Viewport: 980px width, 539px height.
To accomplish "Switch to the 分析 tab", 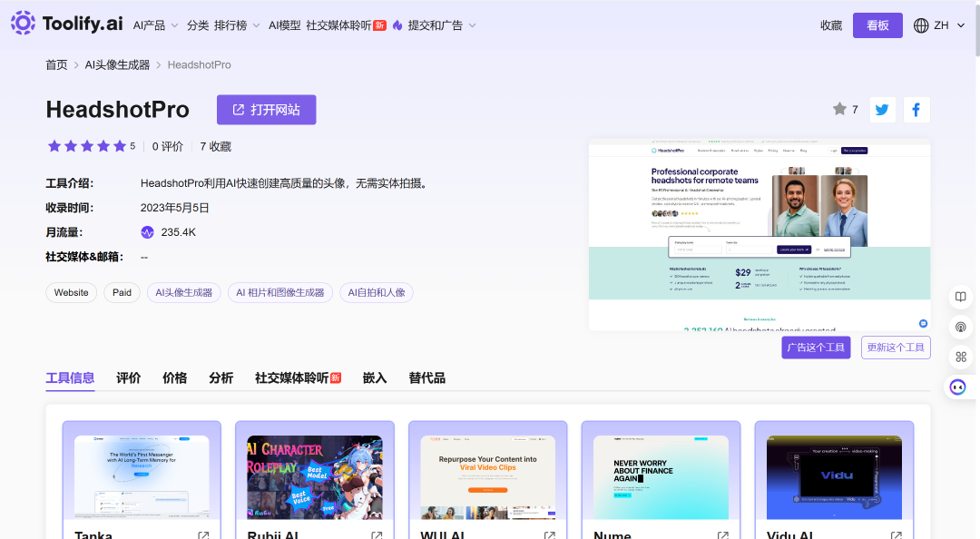I will coord(221,378).
